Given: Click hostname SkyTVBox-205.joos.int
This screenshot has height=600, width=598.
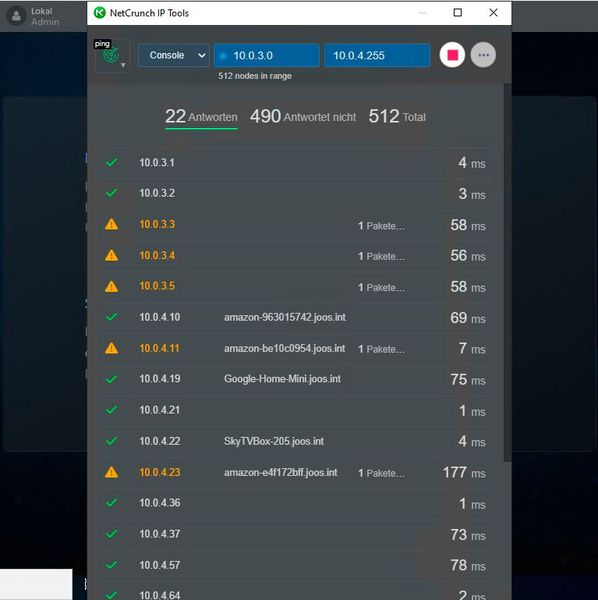Looking at the screenshot, I should point(274,441).
